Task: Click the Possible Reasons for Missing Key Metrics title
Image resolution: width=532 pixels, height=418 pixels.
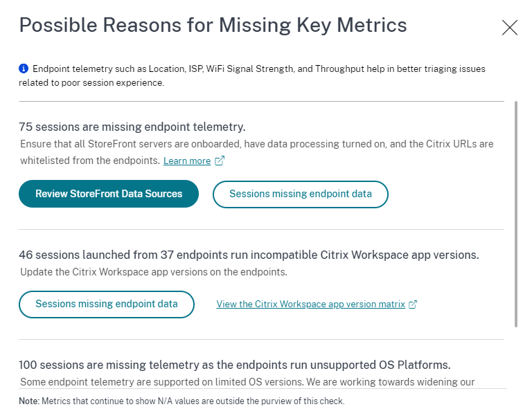Action: point(213,26)
